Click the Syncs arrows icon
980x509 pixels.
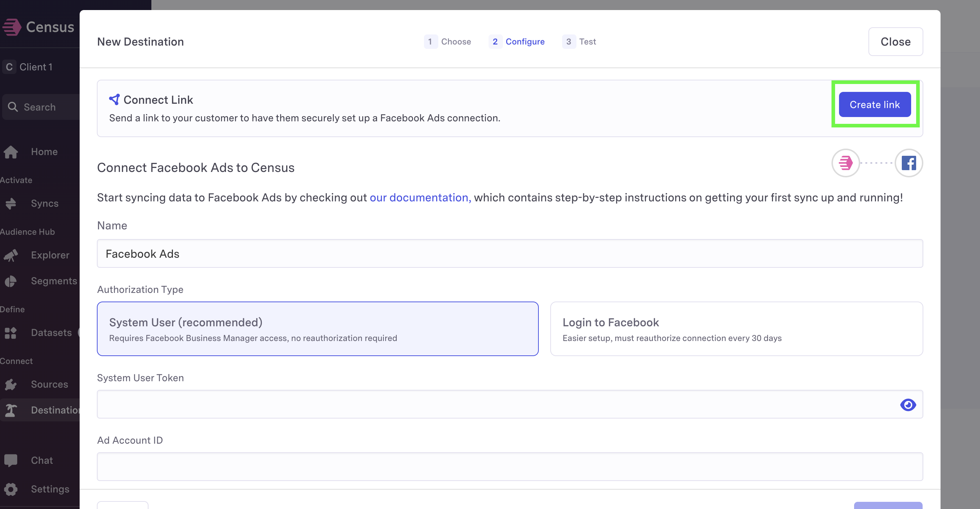pos(11,203)
